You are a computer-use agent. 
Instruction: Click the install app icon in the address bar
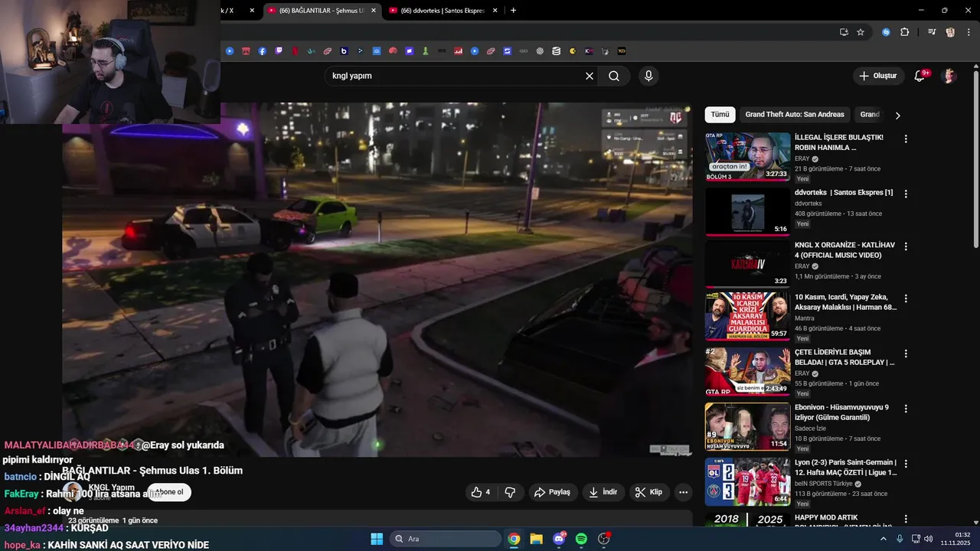pos(844,32)
